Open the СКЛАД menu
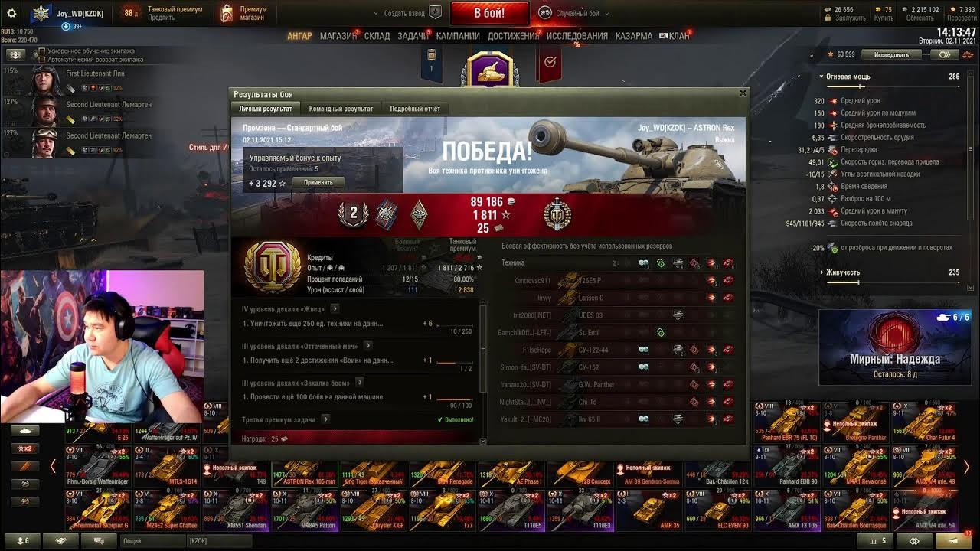This screenshot has height=551, width=980. [x=377, y=36]
